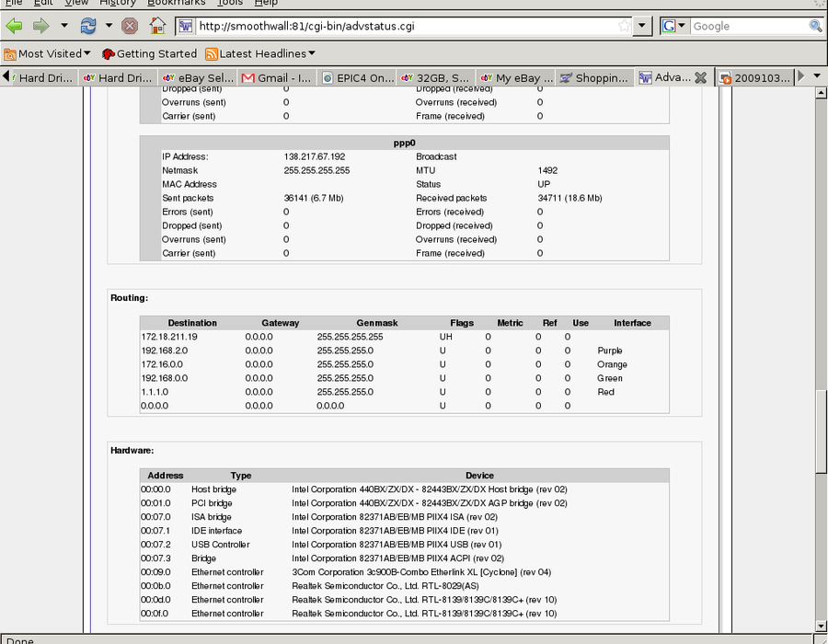The width and height of the screenshot is (828, 644).
Task: Open the dropdown next to the reload icon
Action: tap(109, 26)
